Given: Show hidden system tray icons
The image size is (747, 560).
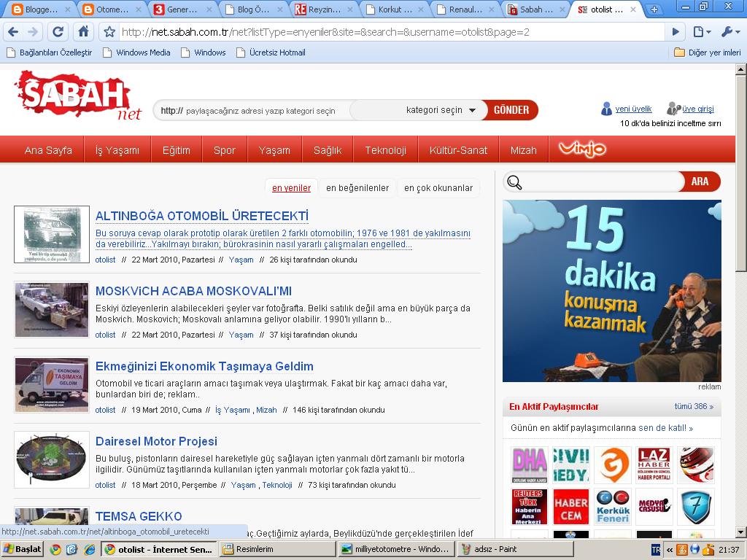Looking at the screenshot, I should point(670,550).
